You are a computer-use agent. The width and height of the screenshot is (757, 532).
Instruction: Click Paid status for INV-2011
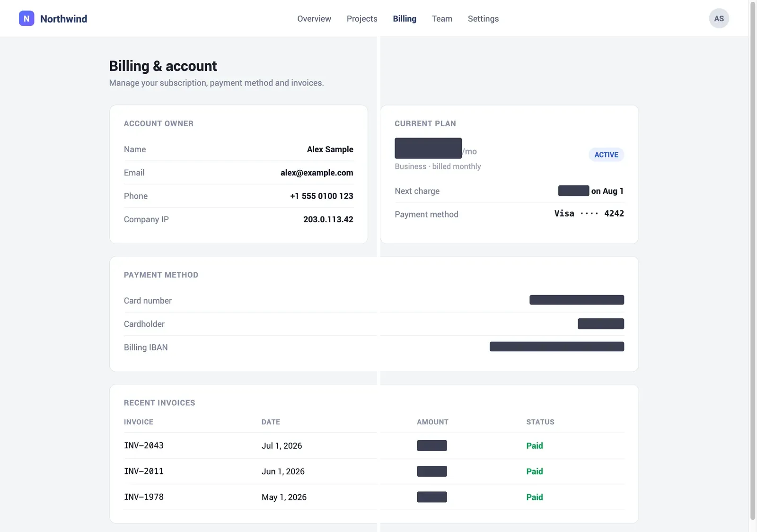(x=534, y=471)
